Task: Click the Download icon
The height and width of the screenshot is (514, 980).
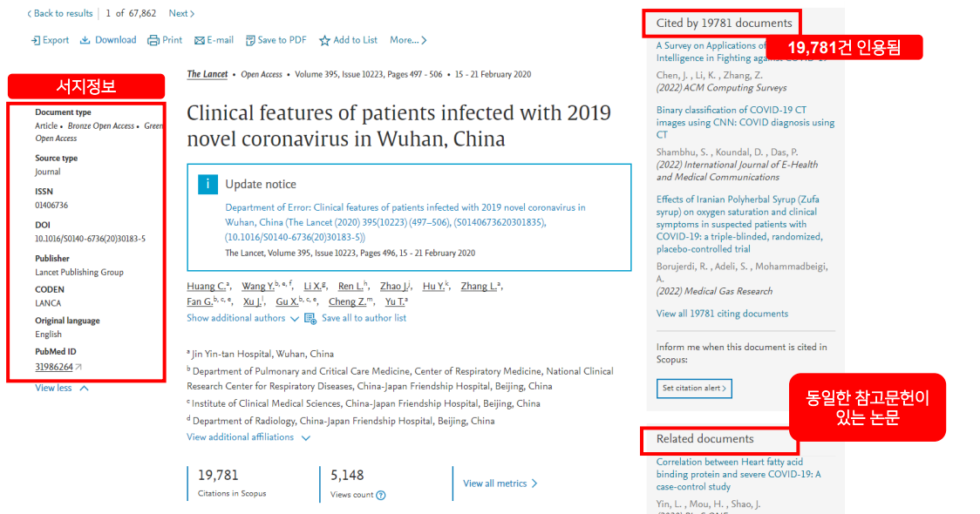Action: pyautogui.click(x=85, y=40)
